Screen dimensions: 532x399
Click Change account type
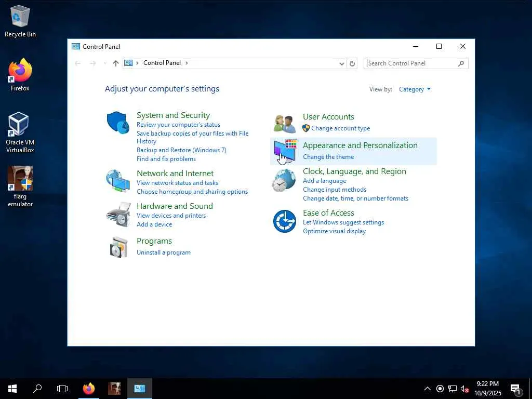tap(341, 128)
